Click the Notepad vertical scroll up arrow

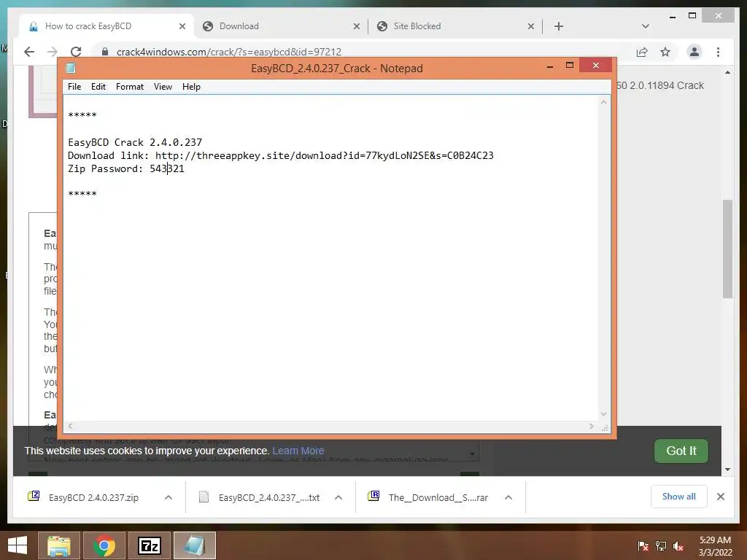pyautogui.click(x=603, y=102)
